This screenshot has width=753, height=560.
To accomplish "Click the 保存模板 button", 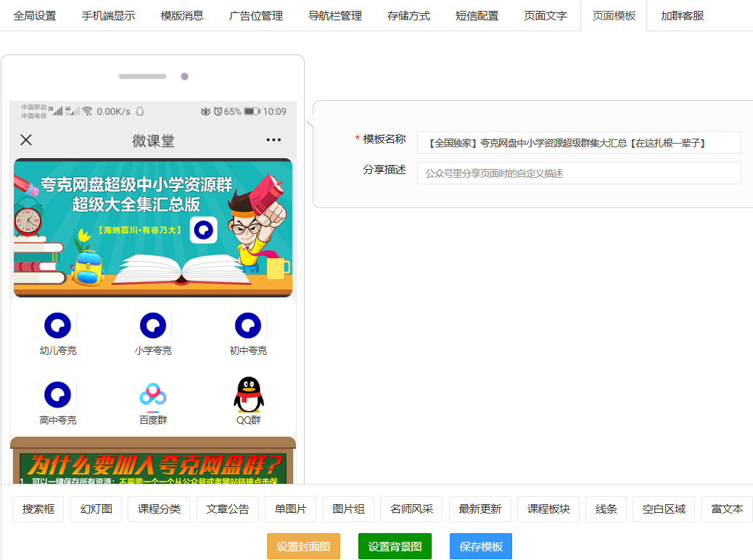I will click(480, 546).
